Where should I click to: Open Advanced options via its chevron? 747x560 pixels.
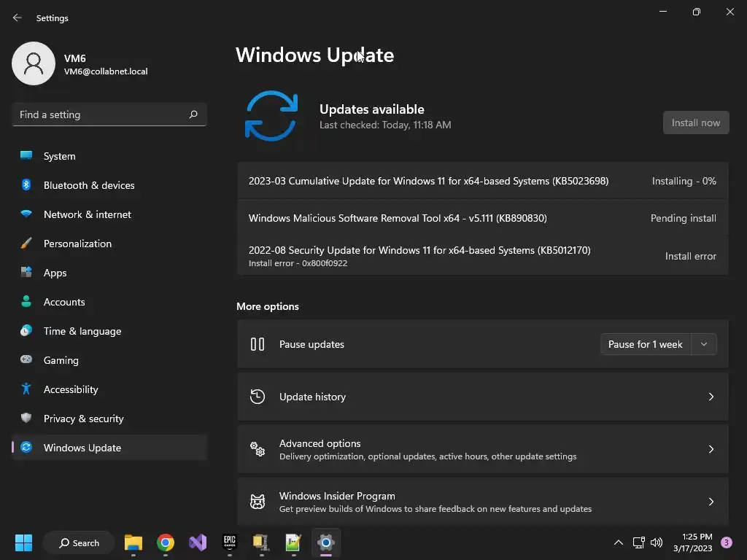click(x=711, y=449)
